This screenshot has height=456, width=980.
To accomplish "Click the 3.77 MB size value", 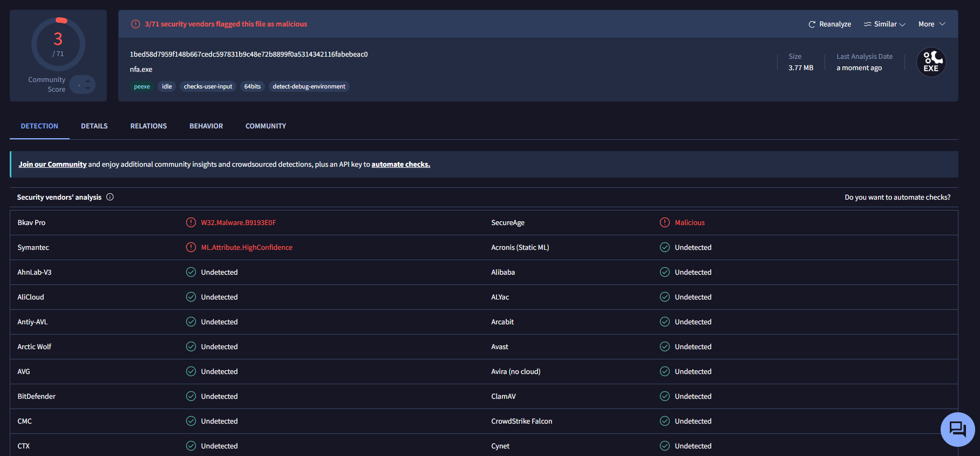I will 801,68.
